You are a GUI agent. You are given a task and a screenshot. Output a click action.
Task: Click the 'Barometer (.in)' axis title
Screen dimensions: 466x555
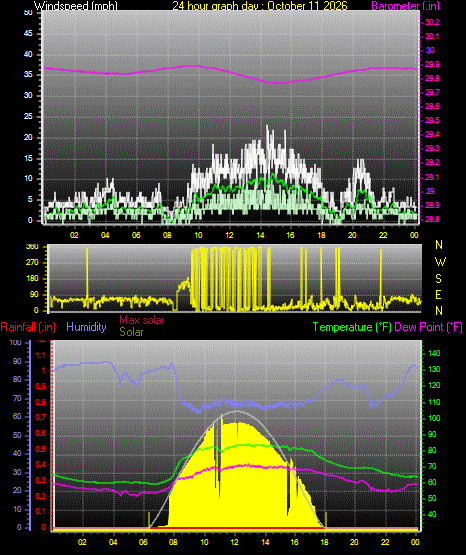point(406,6)
